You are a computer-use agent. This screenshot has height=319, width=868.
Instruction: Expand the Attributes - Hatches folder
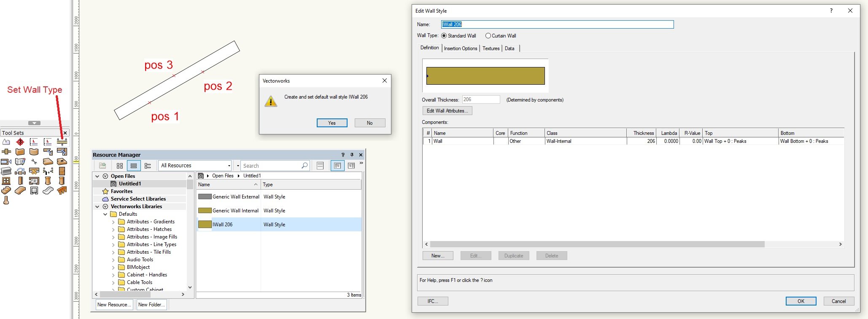pyautogui.click(x=113, y=229)
